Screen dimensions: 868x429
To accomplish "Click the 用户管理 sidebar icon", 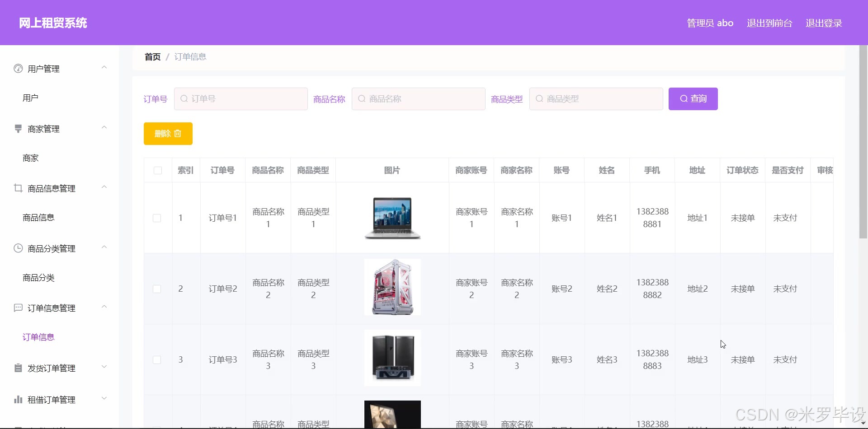I will 18,69.
